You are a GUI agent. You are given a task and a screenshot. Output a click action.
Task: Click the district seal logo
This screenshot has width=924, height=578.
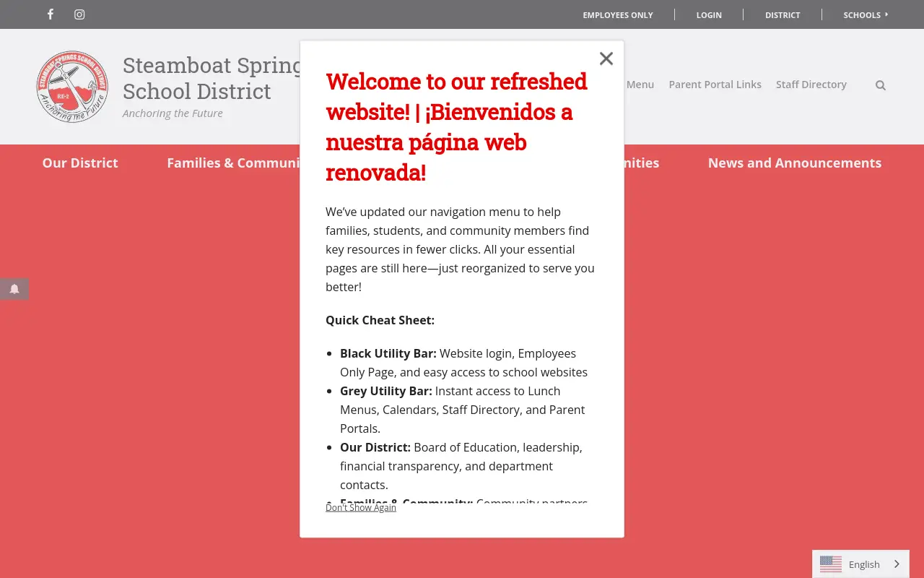click(x=72, y=87)
